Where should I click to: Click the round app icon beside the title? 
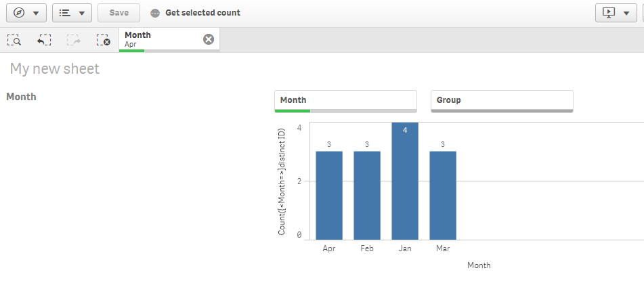click(x=155, y=13)
